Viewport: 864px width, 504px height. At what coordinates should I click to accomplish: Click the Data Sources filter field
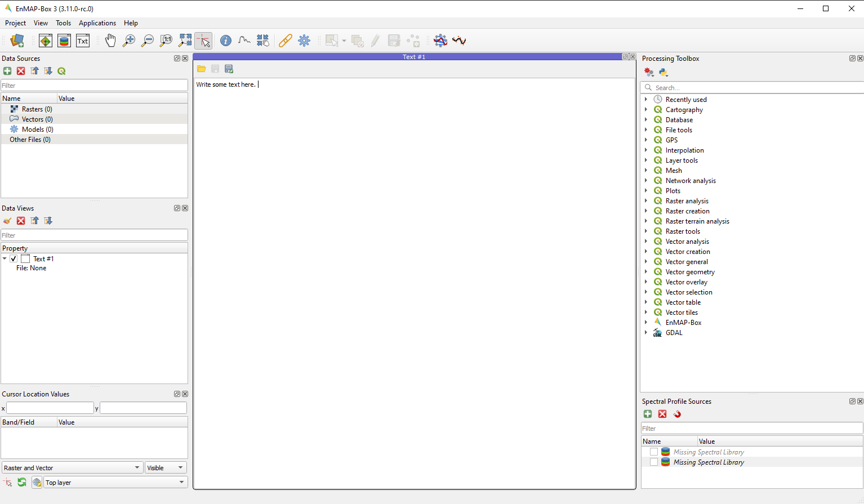(94, 85)
